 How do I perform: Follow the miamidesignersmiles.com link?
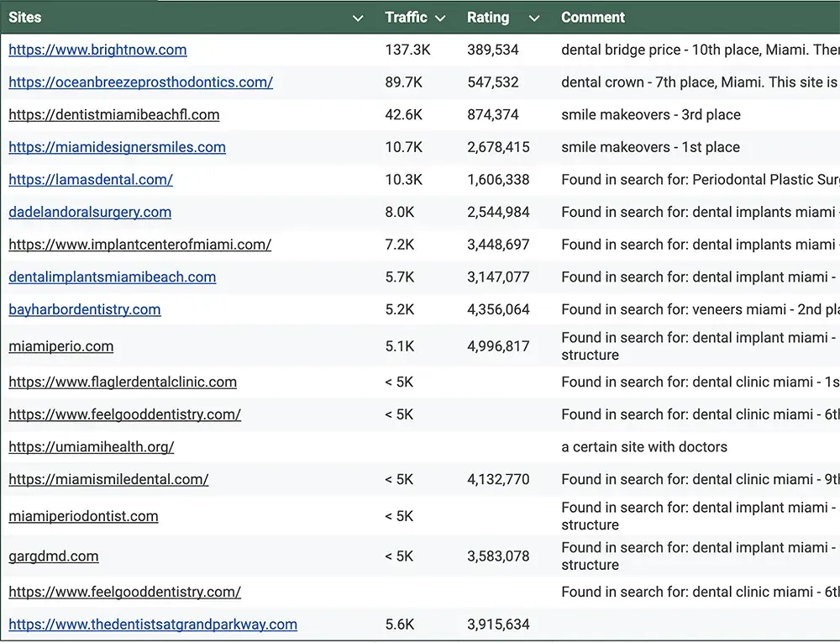[x=117, y=147]
